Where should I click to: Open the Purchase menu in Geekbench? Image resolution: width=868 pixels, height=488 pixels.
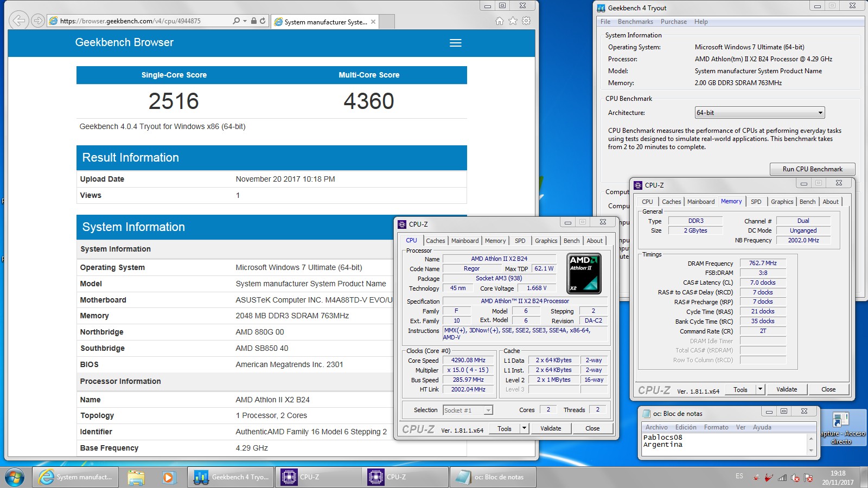[x=674, y=22]
